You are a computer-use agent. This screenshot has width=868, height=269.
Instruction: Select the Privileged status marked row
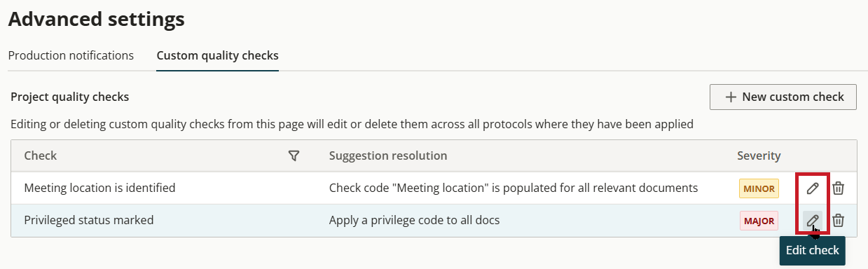click(434, 221)
